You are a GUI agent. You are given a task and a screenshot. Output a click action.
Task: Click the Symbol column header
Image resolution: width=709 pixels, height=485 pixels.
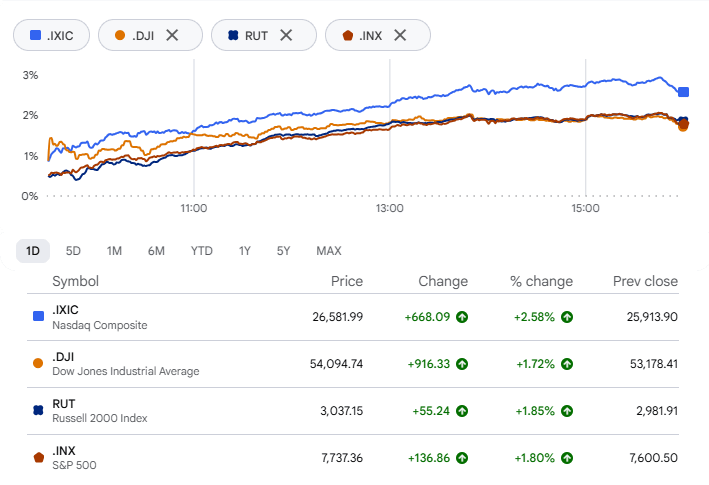point(75,281)
